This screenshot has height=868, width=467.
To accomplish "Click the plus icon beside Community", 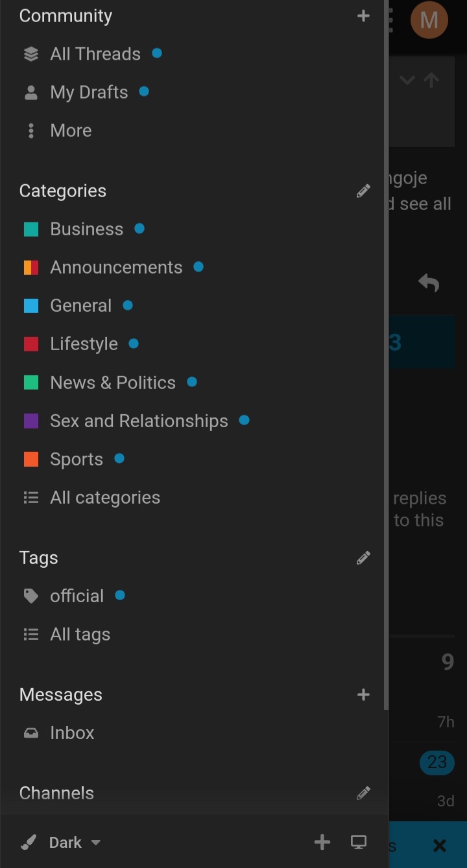I will [363, 16].
